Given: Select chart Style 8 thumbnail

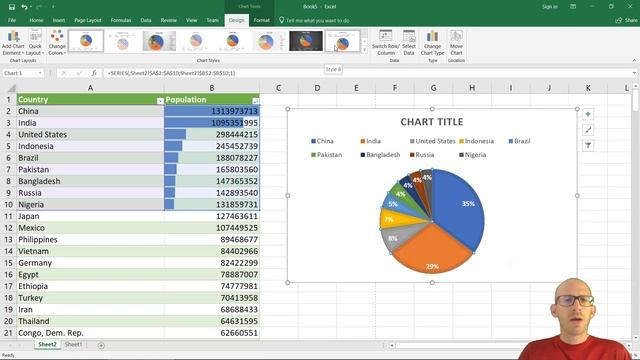Looking at the screenshot, I should (342, 41).
